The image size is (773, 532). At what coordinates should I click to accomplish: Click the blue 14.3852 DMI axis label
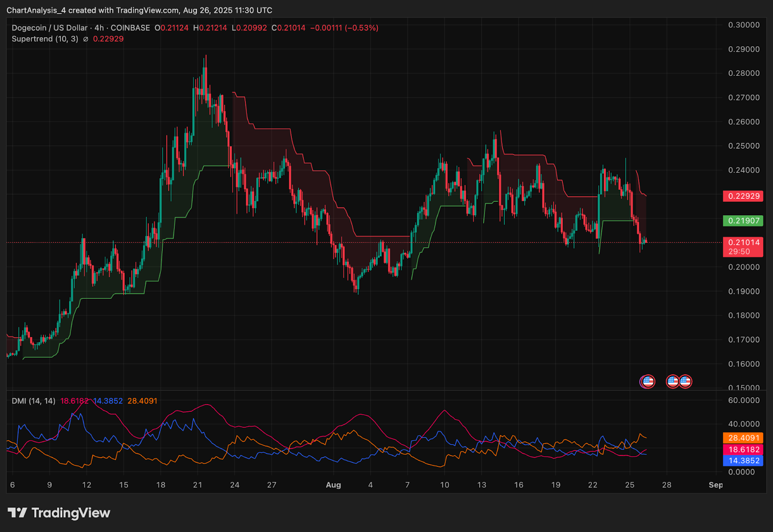743,461
